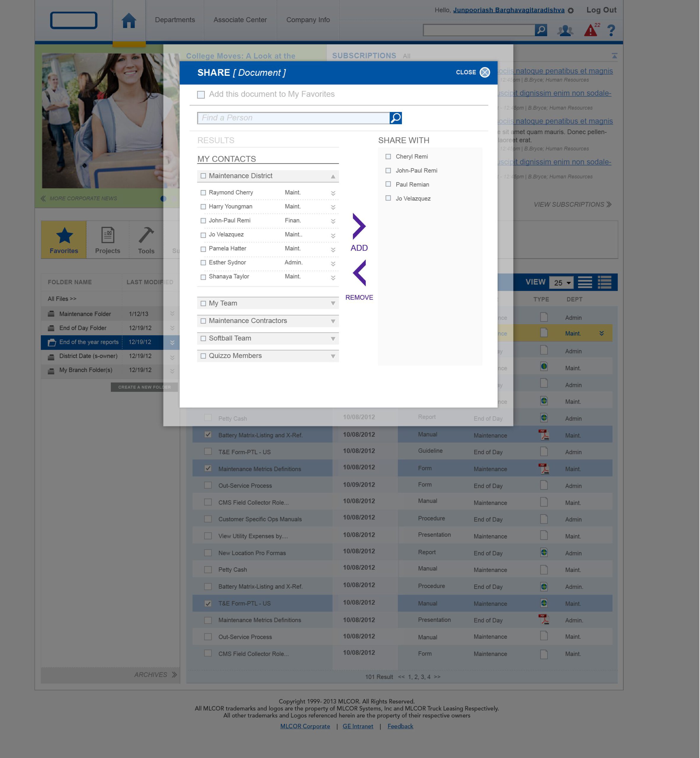Click the ADD arrow icon
The height and width of the screenshot is (758, 700).
coord(359,227)
